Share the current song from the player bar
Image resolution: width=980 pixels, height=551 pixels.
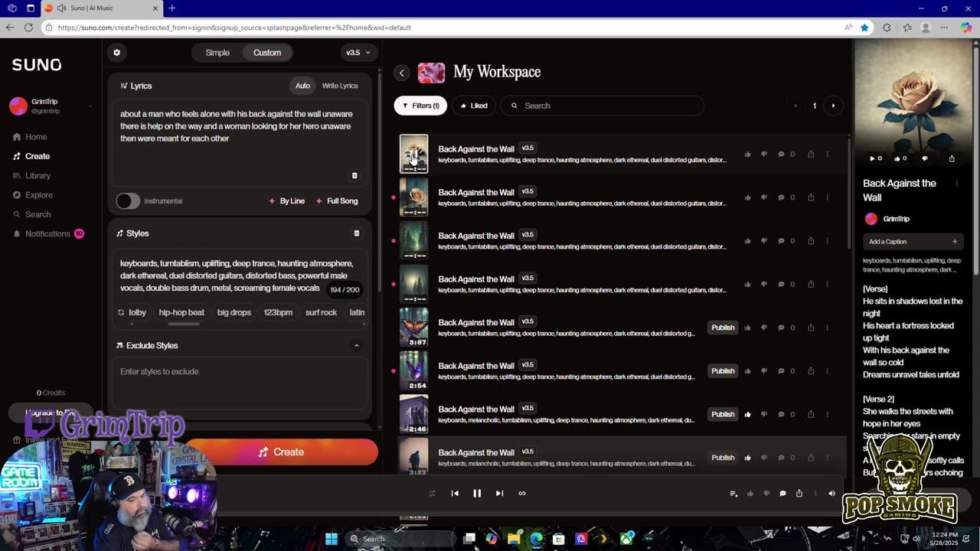tap(799, 494)
